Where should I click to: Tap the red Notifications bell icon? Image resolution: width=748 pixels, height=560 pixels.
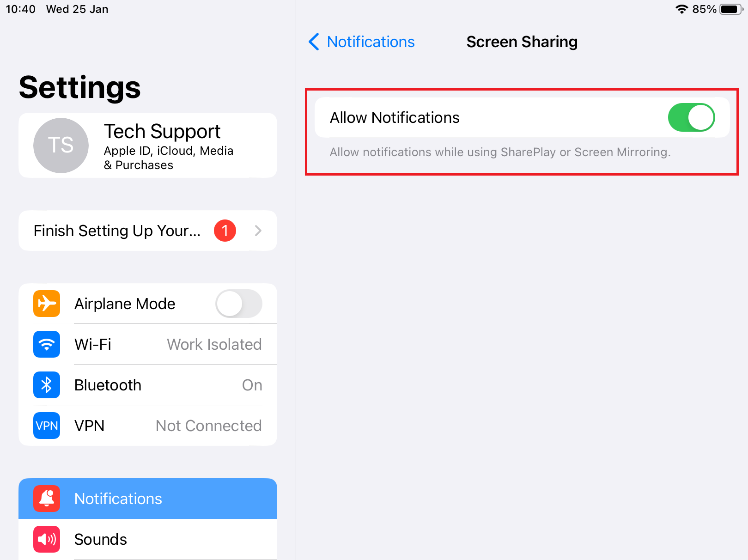(x=47, y=499)
